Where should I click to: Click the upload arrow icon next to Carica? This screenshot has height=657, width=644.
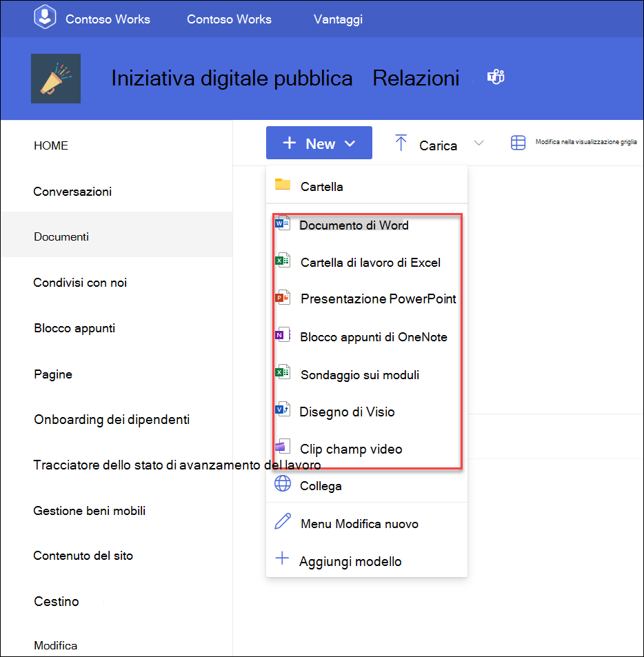tap(401, 143)
